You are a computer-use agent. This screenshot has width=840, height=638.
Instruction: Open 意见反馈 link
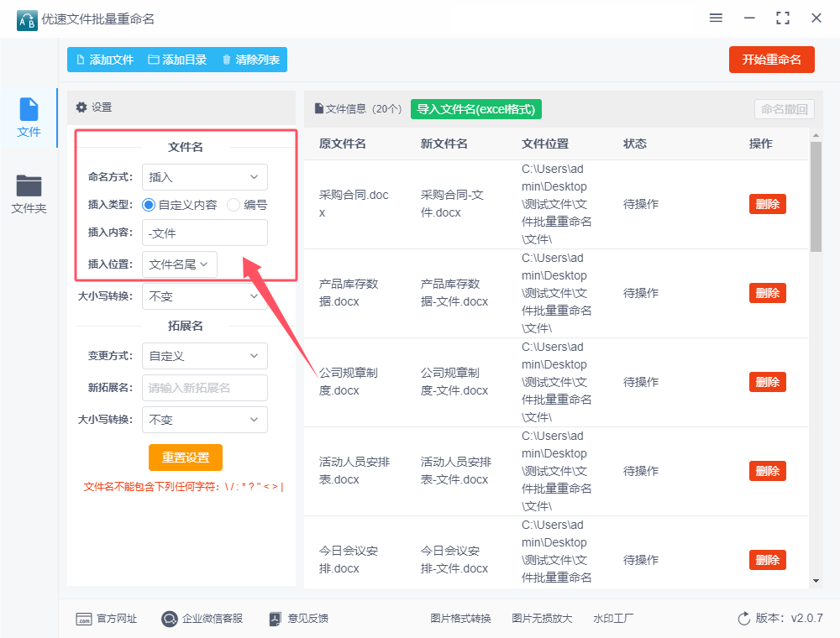tap(307, 619)
